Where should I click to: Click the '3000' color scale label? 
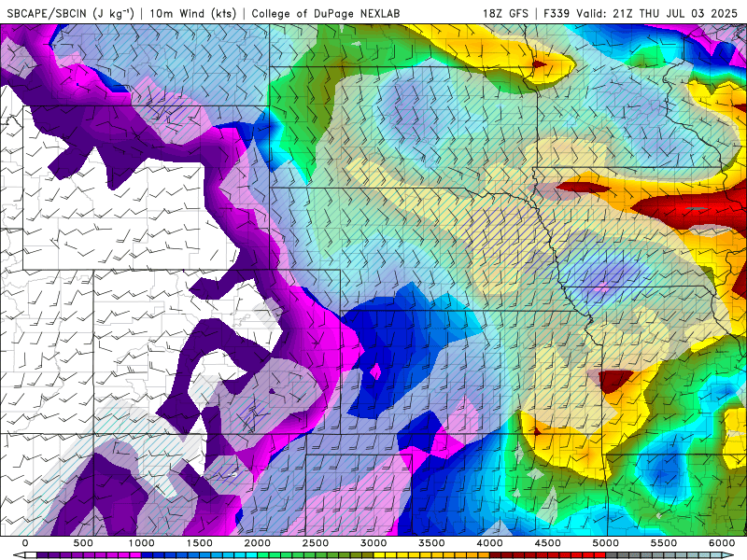[x=374, y=543]
